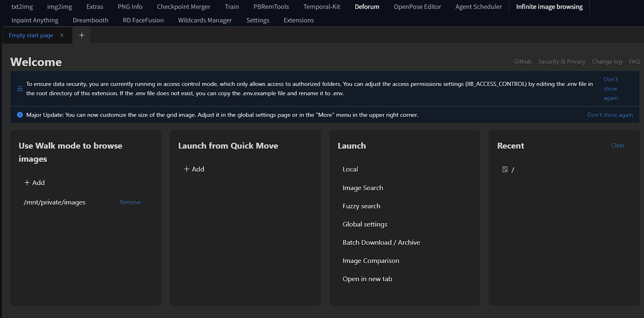Open the "/" entry in Recent
The image size is (644, 318).
click(512, 169)
